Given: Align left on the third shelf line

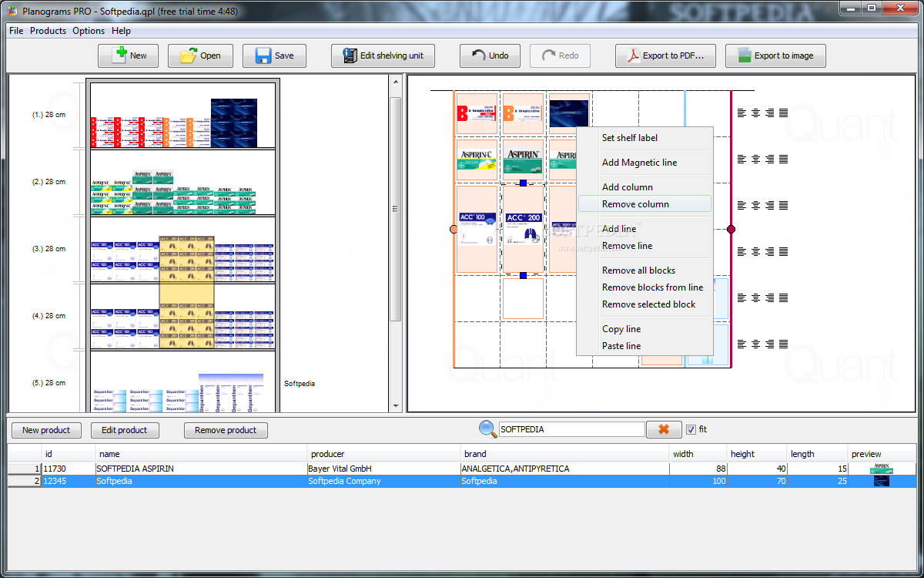Looking at the screenshot, I should point(742,205).
